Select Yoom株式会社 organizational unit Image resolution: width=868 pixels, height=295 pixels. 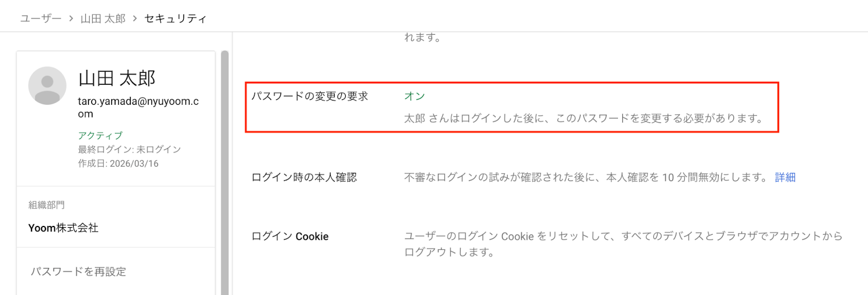coord(63,228)
